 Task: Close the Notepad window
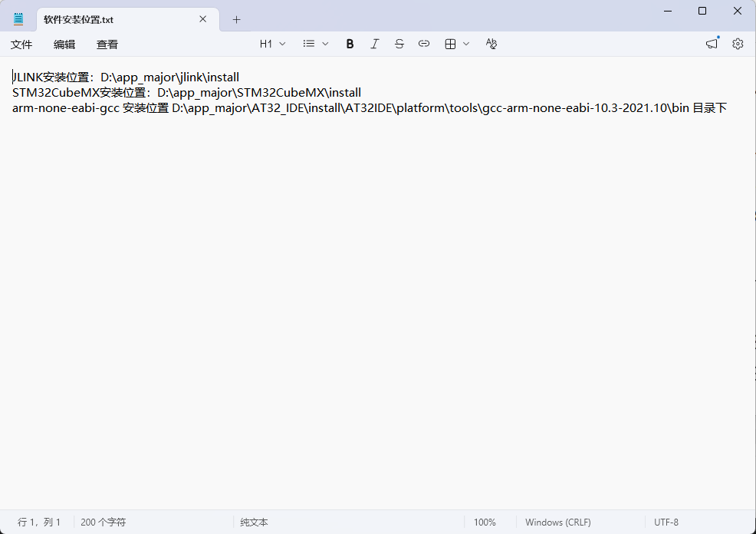pyautogui.click(x=738, y=11)
